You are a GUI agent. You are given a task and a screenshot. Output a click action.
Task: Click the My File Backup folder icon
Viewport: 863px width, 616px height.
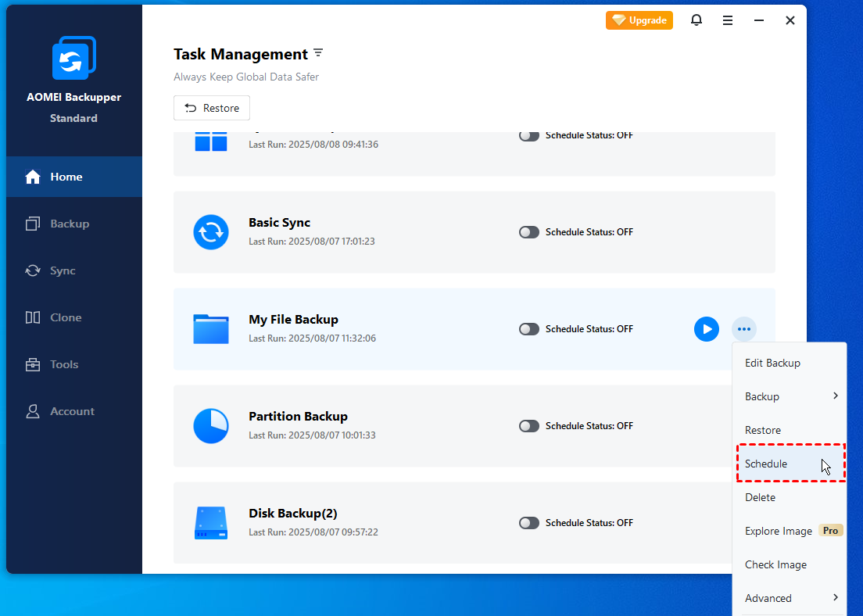(x=211, y=329)
